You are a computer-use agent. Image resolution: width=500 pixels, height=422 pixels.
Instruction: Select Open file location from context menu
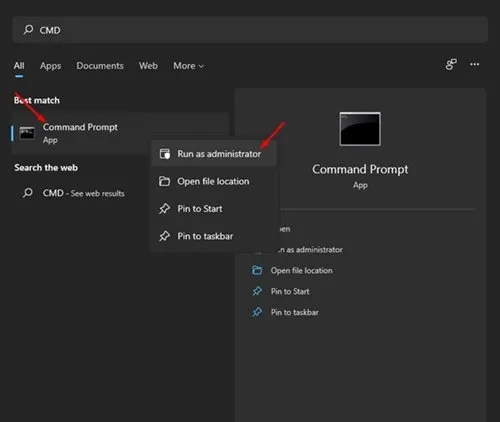[214, 181]
